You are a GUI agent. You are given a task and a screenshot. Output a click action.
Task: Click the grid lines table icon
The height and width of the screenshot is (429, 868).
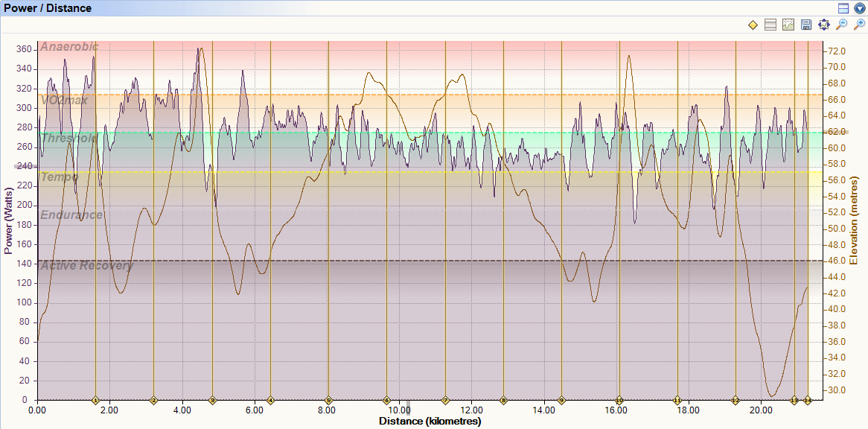(x=770, y=25)
